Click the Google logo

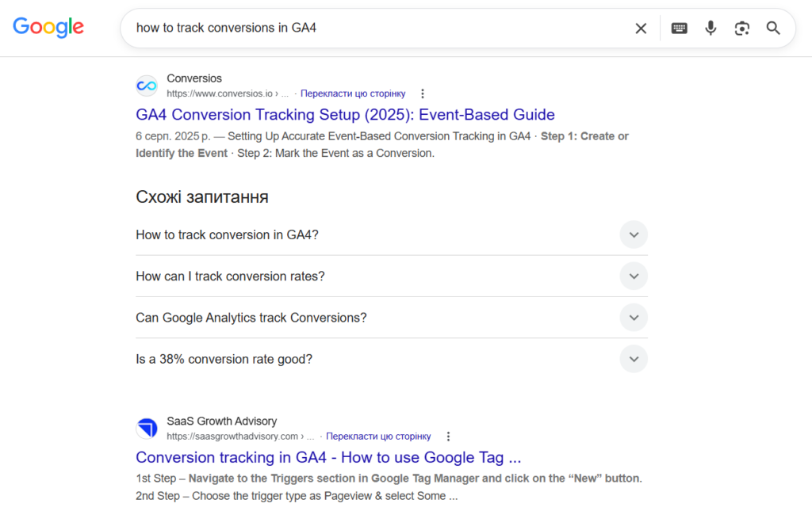(48, 28)
